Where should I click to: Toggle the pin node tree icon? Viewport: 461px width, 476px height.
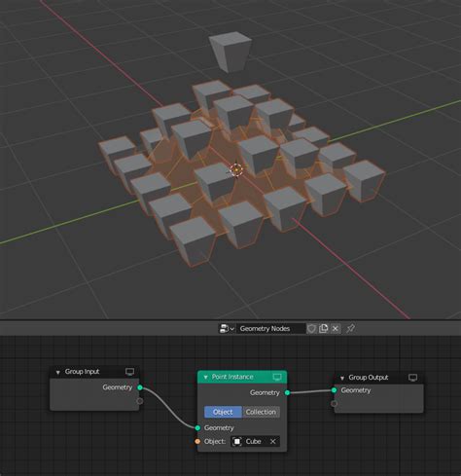coord(350,329)
